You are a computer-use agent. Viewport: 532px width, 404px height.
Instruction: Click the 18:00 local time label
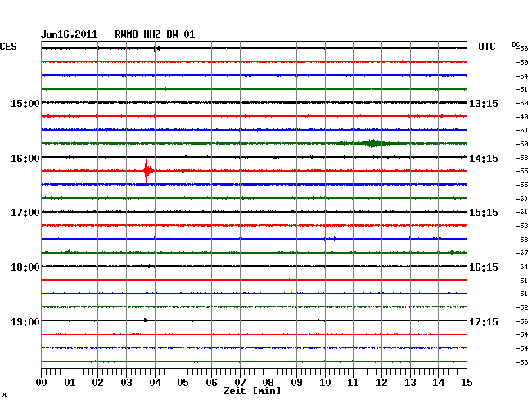click(25, 267)
